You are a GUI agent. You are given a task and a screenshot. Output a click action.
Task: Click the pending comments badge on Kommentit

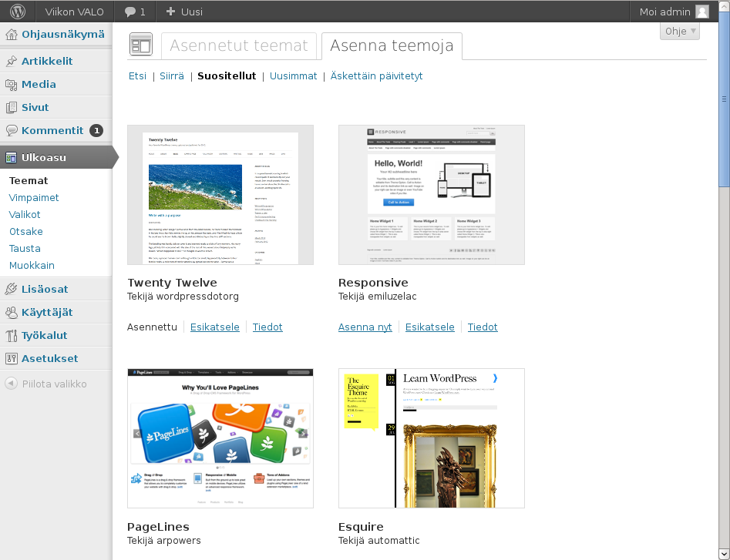click(96, 131)
